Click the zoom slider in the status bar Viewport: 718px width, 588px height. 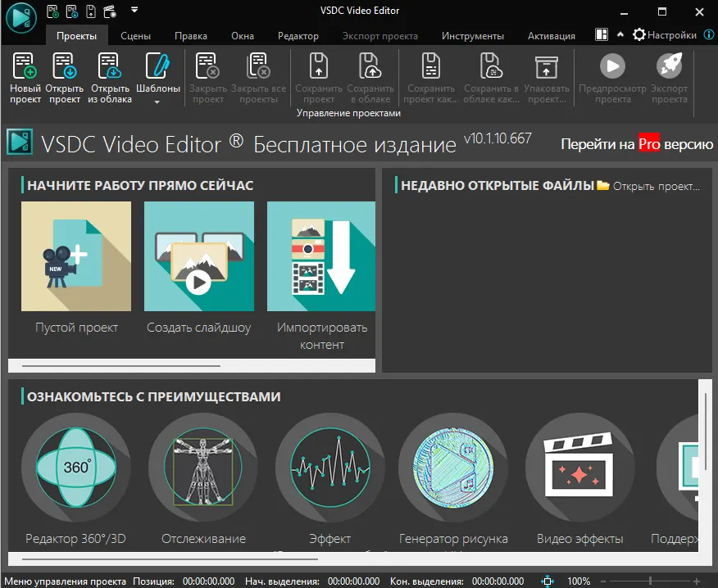(651, 581)
